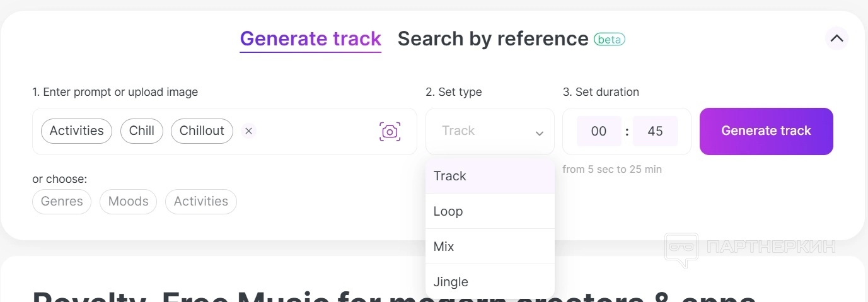Screen dimensions: 868x302
Task: Expand the Genres chip under or choose
Action: 62,202
